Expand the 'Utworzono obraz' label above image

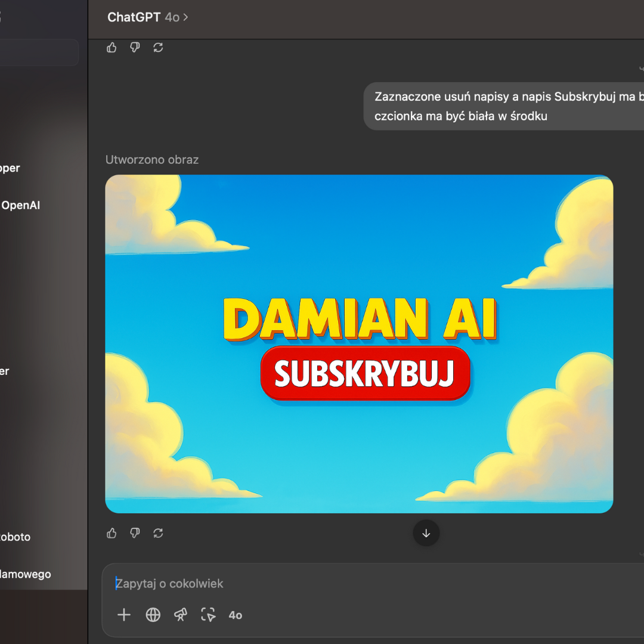pos(152,160)
